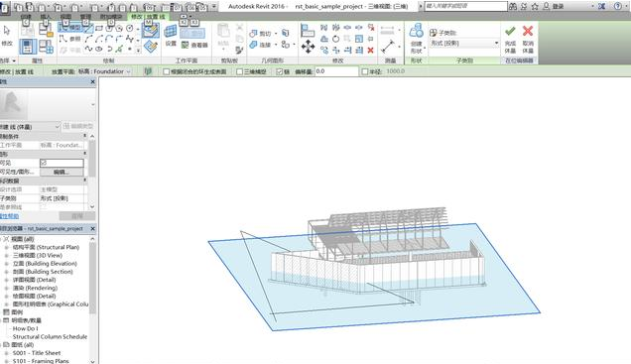Pick the Rectangle draw tool
This screenshot has height=364, width=631.
click(x=99, y=28)
